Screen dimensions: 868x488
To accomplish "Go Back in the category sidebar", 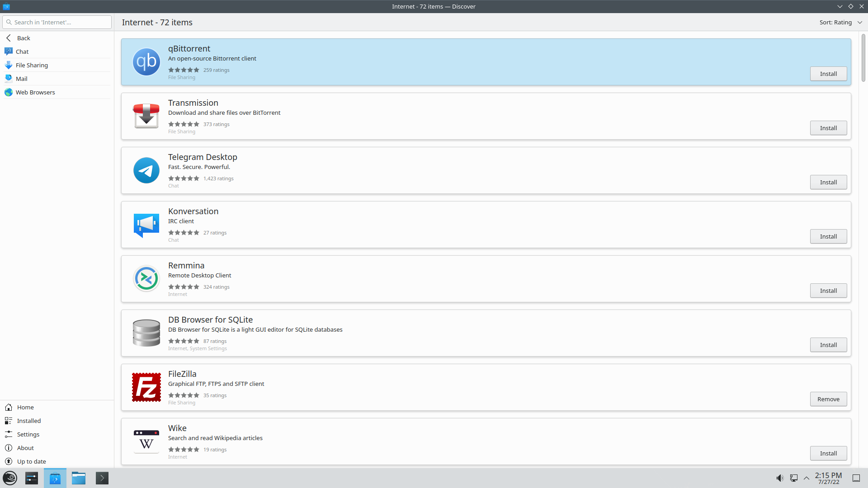I will pyautogui.click(x=57, y=38).
